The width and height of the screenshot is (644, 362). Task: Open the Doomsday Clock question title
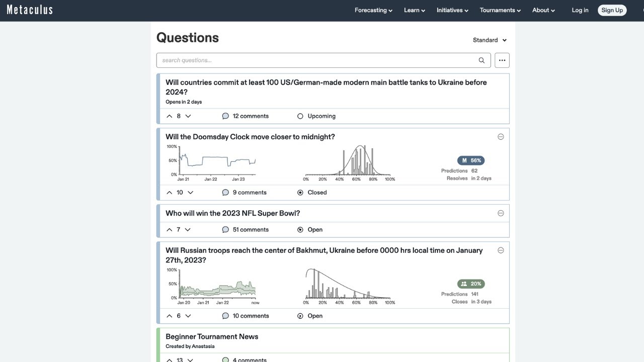[x=250, y=137]
